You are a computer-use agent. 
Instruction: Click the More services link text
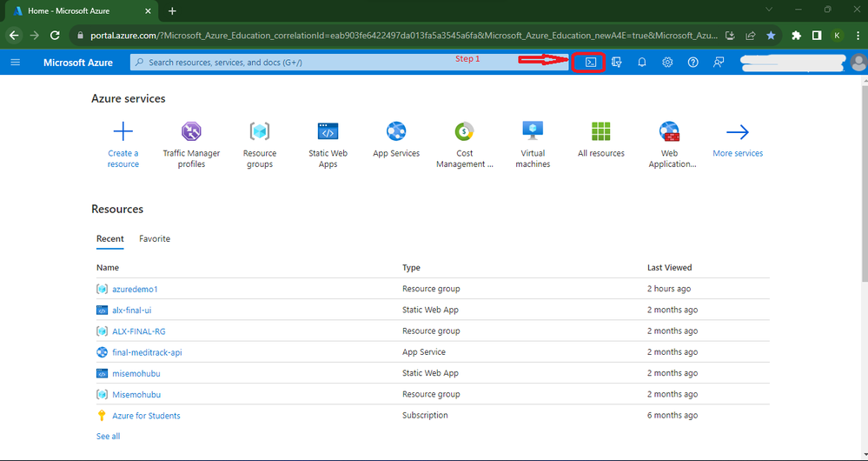[x=738, y=153]
